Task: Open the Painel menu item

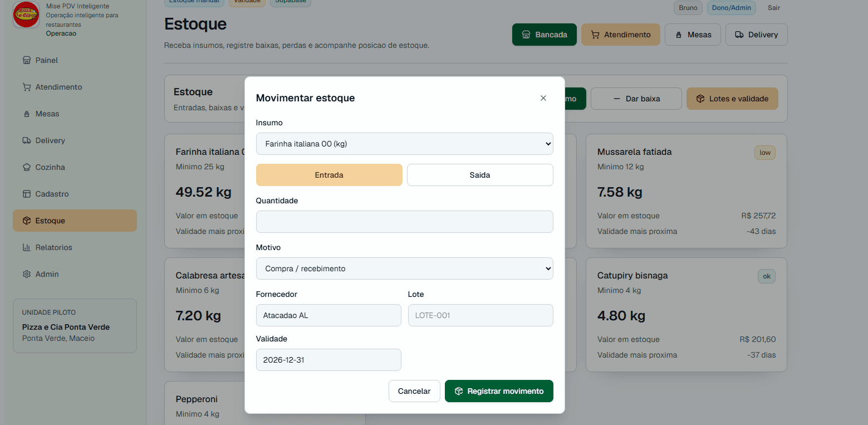Action: pos(75,60)
